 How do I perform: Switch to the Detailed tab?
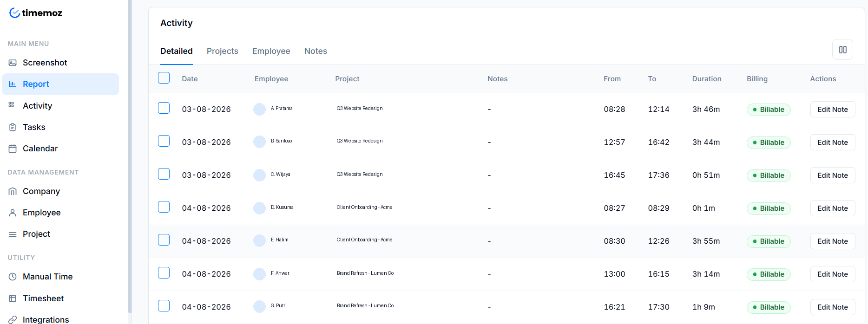click(177, 51)
